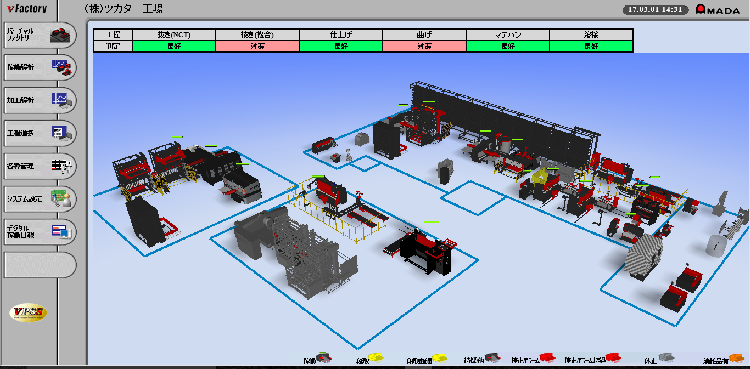Select the 抜き(NCT) process column header
This screenshot has width=750, height=369.
pyautogui.click(x=174, y=35)
